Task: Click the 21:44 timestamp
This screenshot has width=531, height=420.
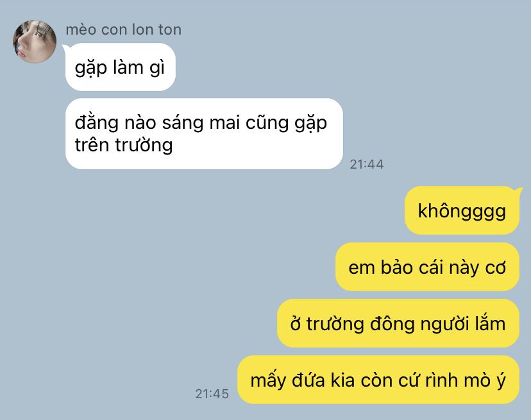Action: [x=366, y=164]
